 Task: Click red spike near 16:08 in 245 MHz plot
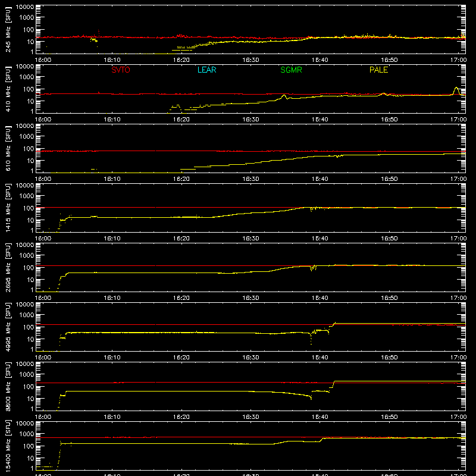click(99, 32)
